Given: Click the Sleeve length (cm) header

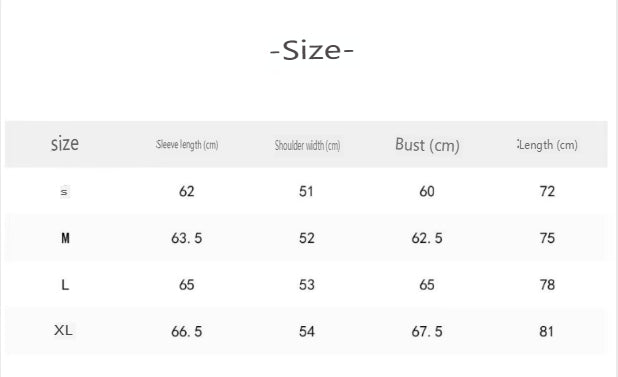Looking at the screenshot, I should pos(187,145).
